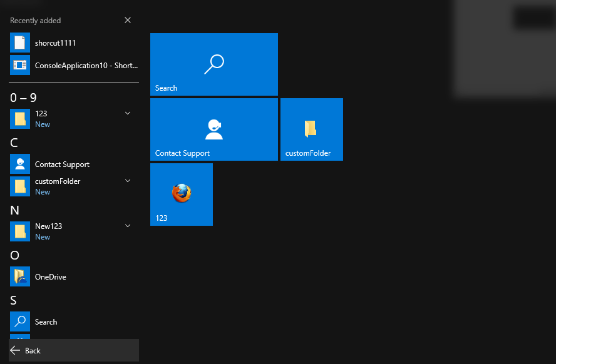
Task: Open the shorcut1111 file icon
Action: [x=20, y=43]
